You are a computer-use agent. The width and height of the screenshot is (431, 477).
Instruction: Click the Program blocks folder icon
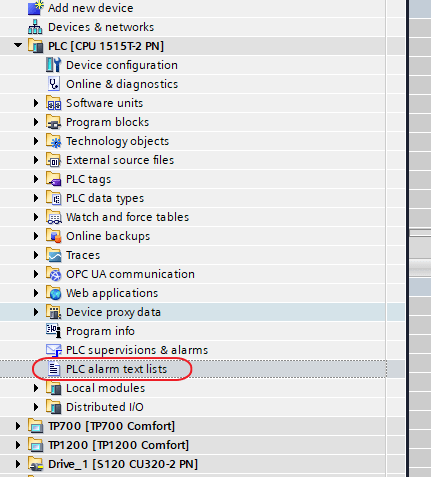(x=54, y=122)
